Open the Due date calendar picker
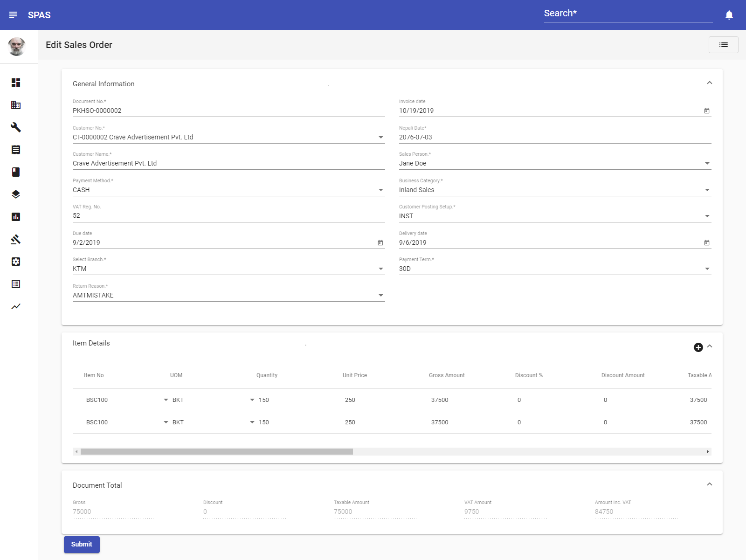This screenshot has width=746, height=560. click(380, 243)
